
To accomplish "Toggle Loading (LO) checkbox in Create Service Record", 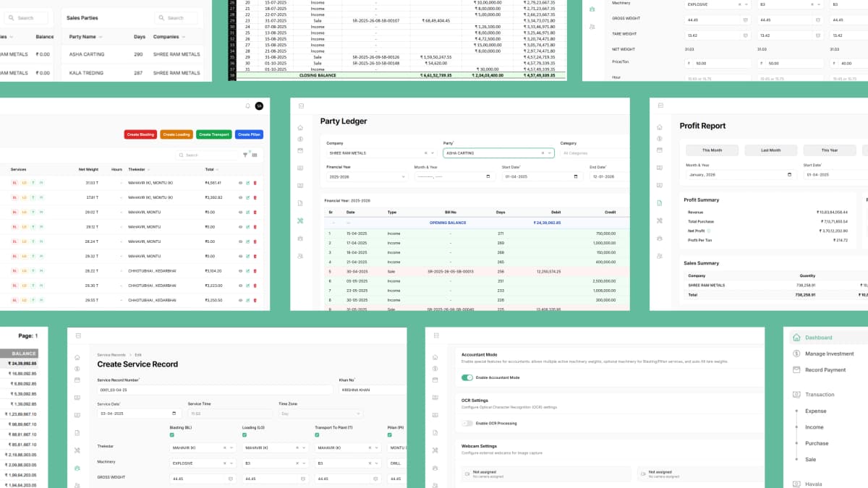I will (244, 435).
